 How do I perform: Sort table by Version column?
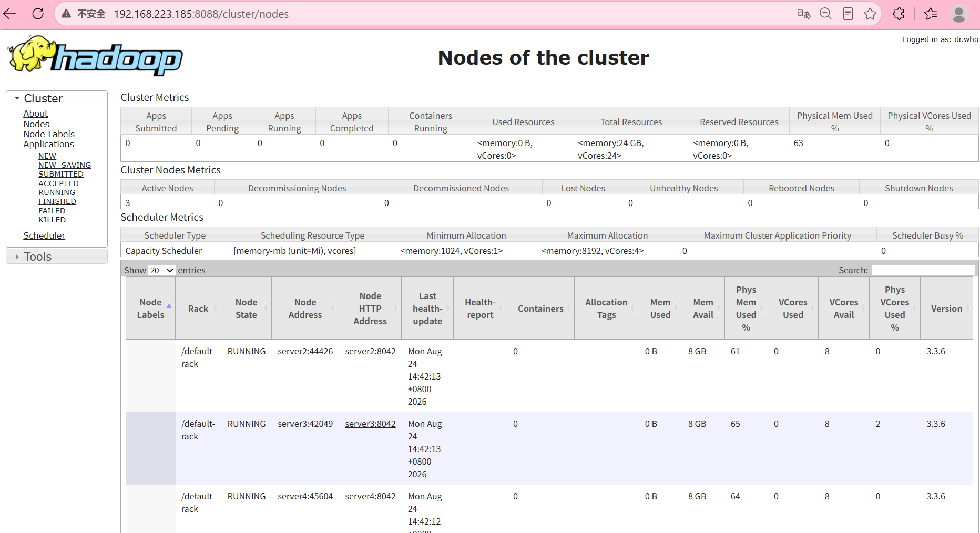tap(946, 309)
